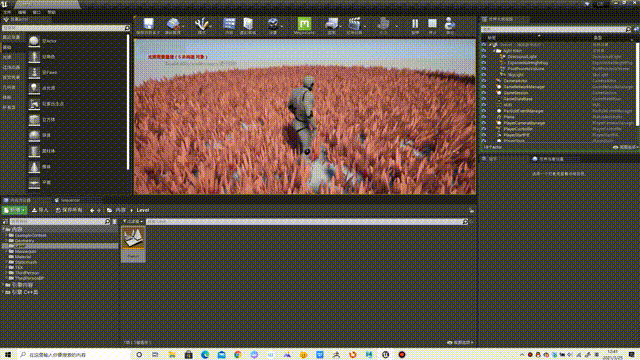Toggle visibility eye for GameSession row

[x=484, y=93]
